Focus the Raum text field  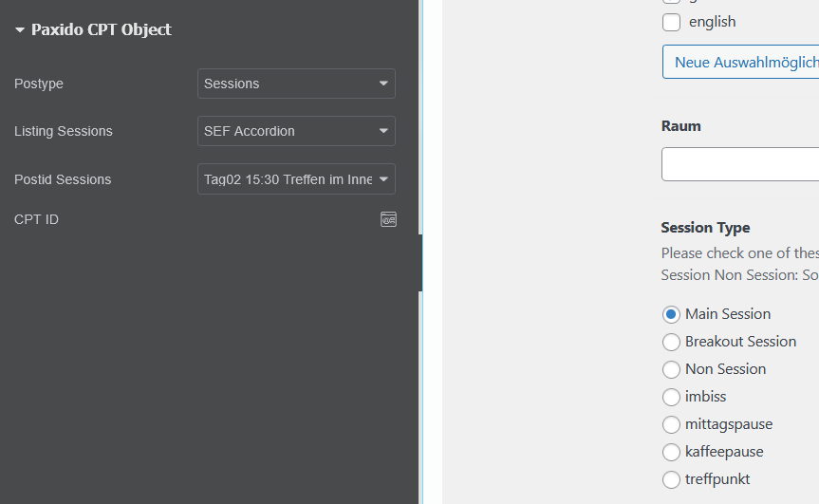740,164
